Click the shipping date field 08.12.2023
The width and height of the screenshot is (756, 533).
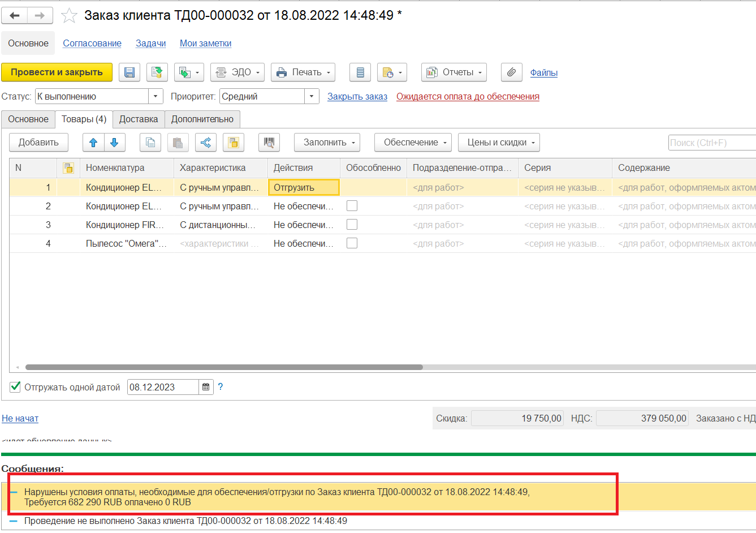(x=163, y=387)
